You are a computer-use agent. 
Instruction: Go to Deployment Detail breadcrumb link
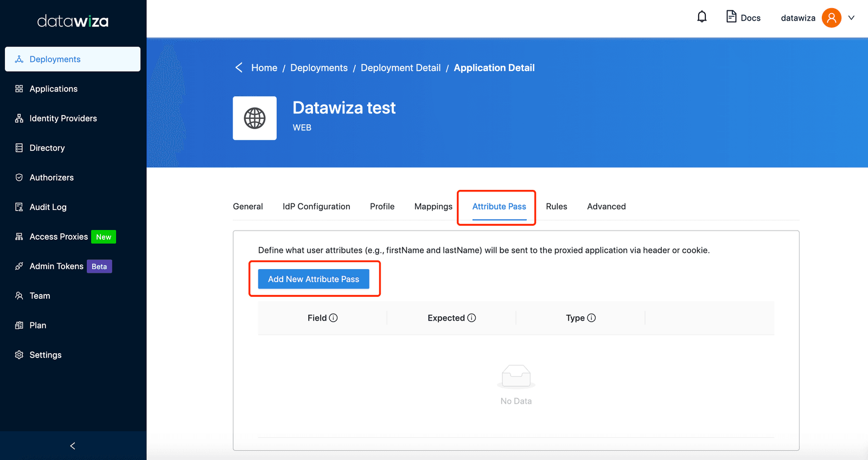(400, 68)
